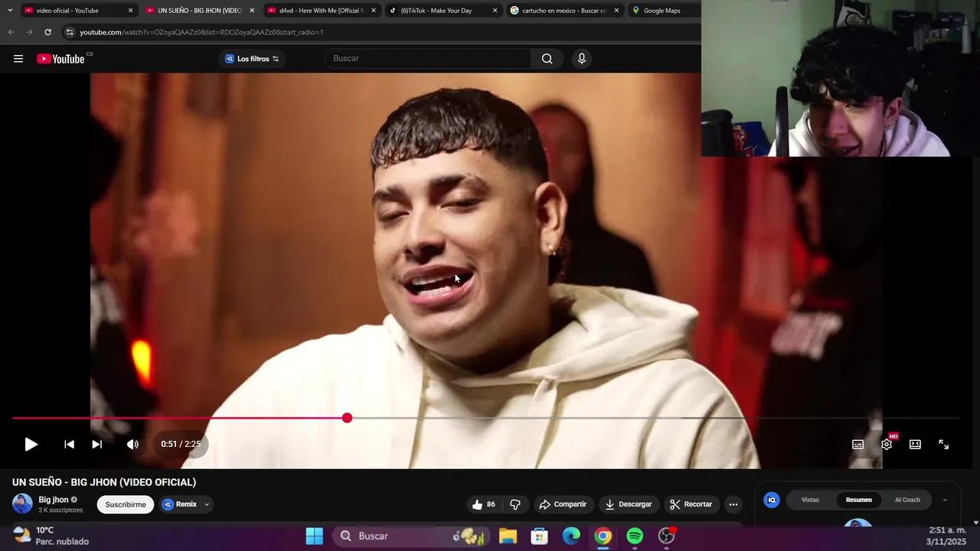This screenshot has height=551, width=980.
Task: Click the video title UN SUEÑO - BIG JHON
Action: tap(104, 482)
